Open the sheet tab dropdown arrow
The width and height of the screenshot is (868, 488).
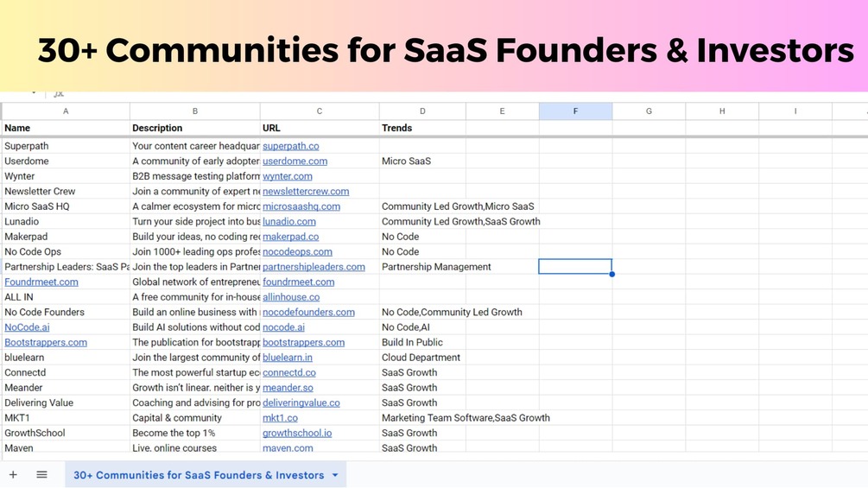[x=335, y=475]
